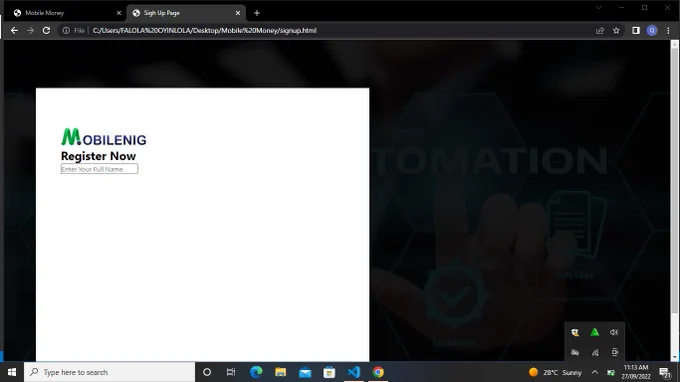Open the clock showing 11:13 AM

[636, 372]
